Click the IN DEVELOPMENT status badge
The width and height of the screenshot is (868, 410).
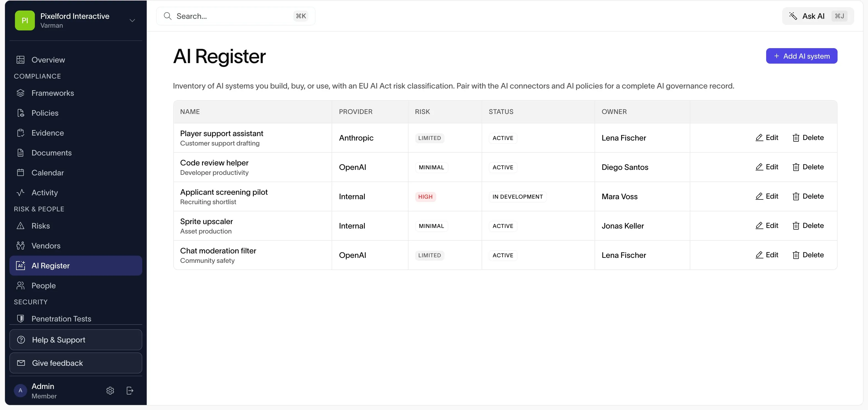tap(518, 196)
